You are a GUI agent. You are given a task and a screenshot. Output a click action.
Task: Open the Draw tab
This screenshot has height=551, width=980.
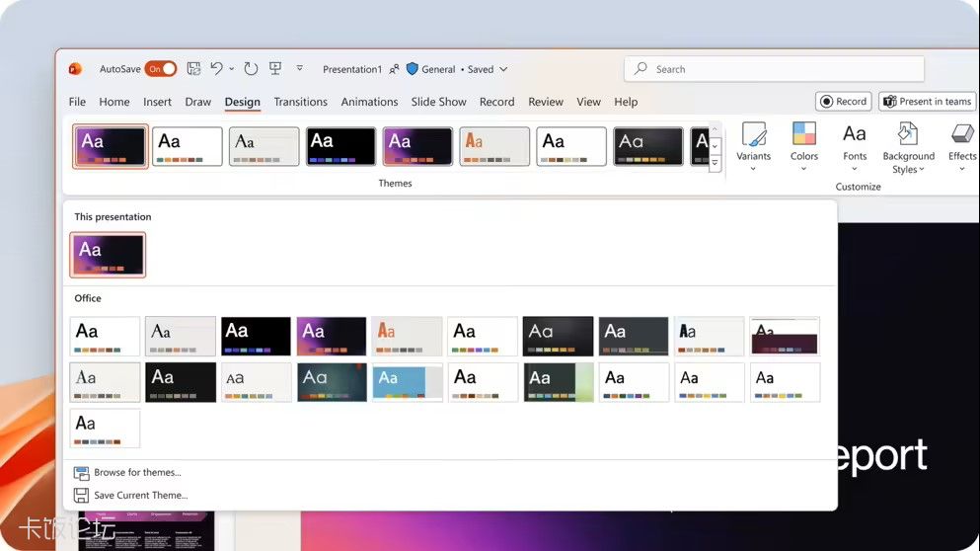(198, 102)
